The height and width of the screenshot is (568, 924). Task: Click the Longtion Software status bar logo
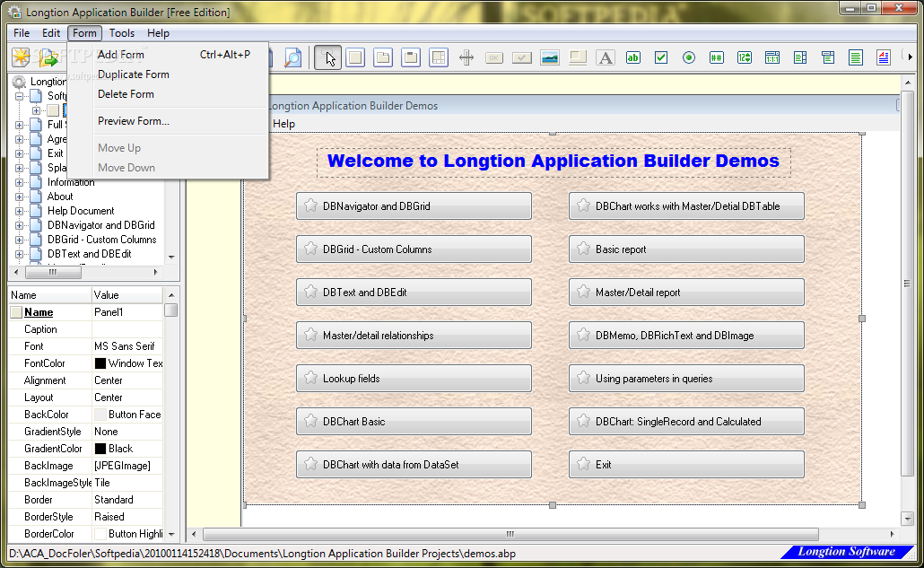pos(846,552)
